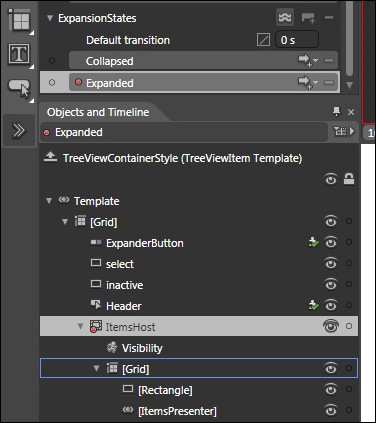Hide the 'select' element
Screen dimensions: 376x423
(331, 263)
